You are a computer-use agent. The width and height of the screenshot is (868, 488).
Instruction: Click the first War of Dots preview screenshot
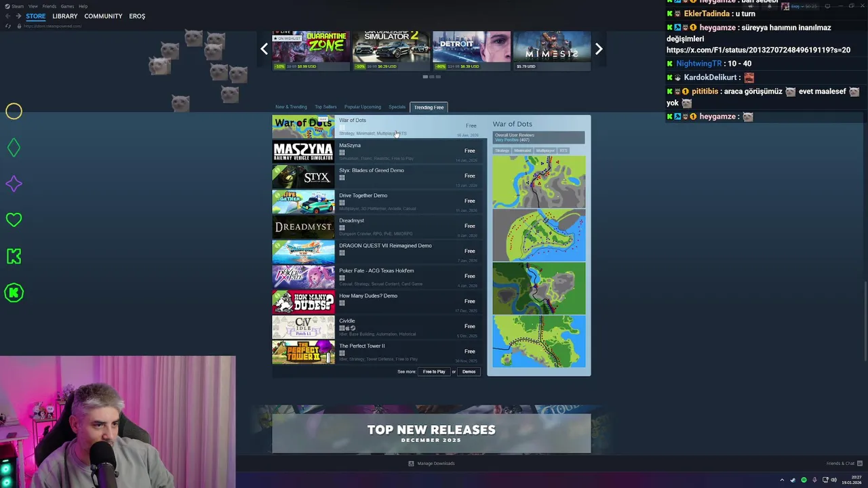539,182
